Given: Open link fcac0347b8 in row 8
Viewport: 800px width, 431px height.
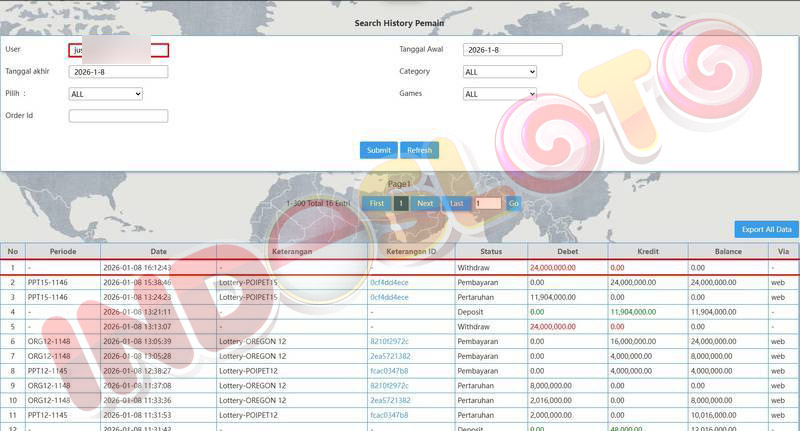Looking at the screenshot, I should [x=389, y=370].
